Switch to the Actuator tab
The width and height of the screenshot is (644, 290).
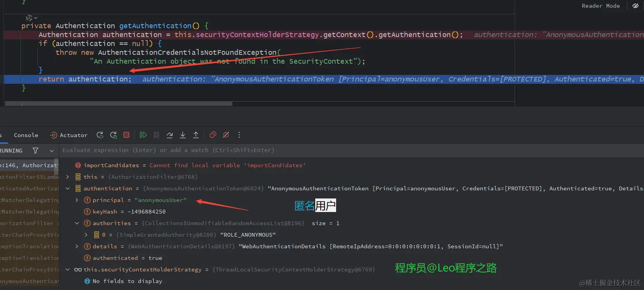point(69,135)
